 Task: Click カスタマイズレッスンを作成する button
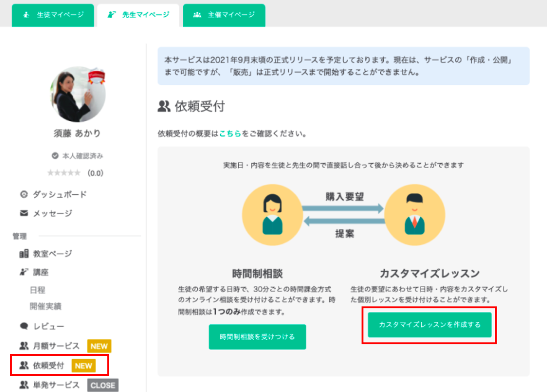pos(429,324)
